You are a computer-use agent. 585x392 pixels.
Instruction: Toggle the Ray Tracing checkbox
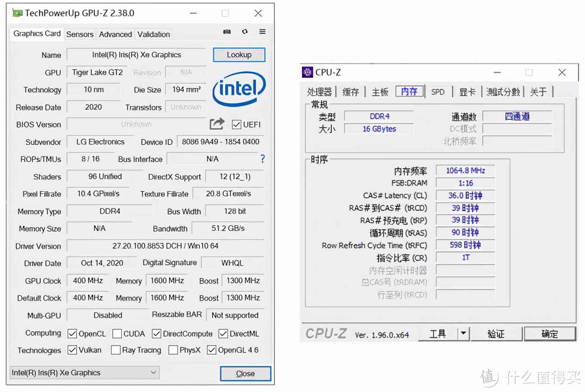point(115,350)
